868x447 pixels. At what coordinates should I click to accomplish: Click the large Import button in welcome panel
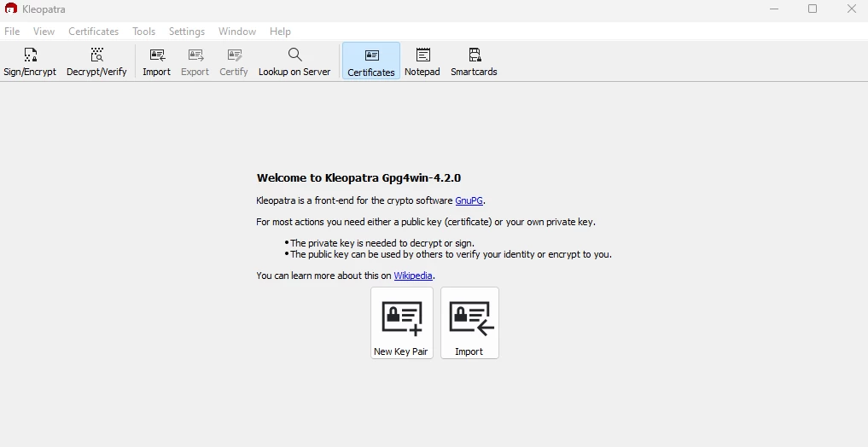pyautogui.click(x=469, y=323)
